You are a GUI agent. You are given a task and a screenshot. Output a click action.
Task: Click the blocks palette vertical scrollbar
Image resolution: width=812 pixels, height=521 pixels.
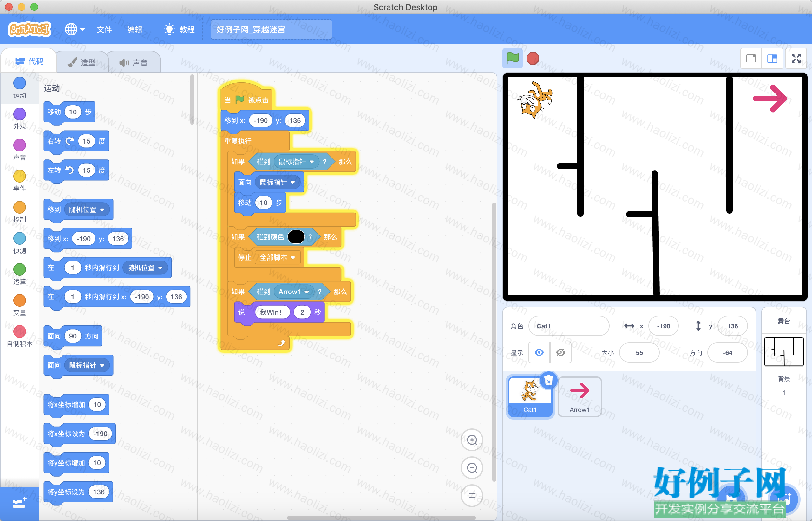click(192, 99)
